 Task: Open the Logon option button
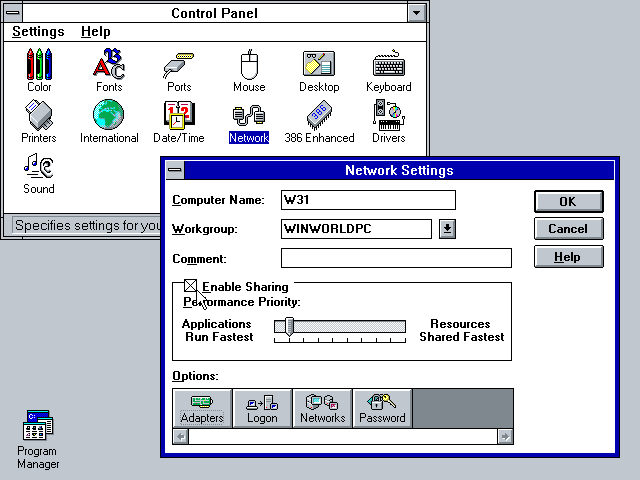tap(262, 408)
